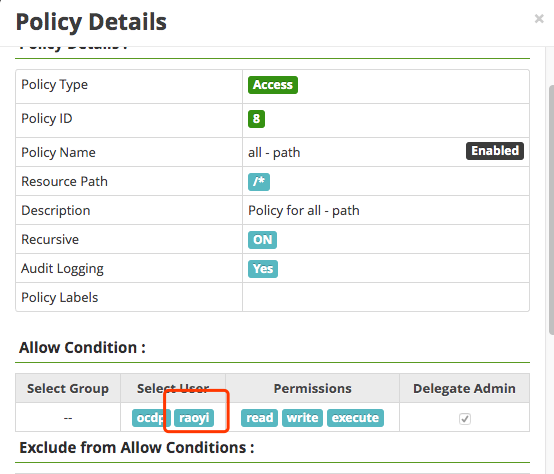Click the Enabled status badge
This screenshot has width=554, height=474.
click(495, 151)
